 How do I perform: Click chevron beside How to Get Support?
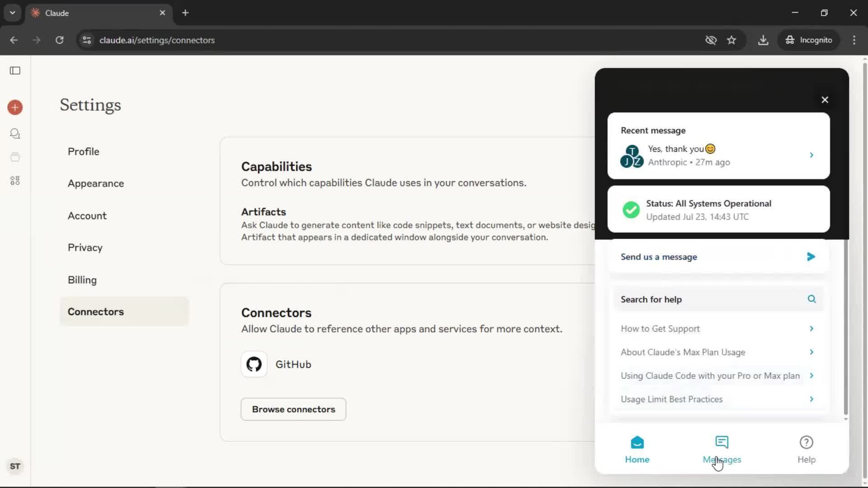(811, 328)
